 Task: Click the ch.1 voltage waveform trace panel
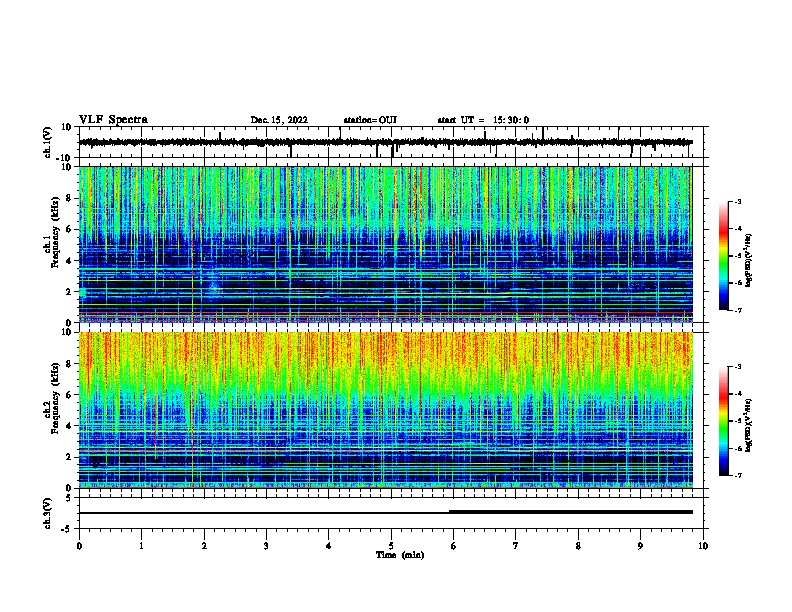[393, 142]
